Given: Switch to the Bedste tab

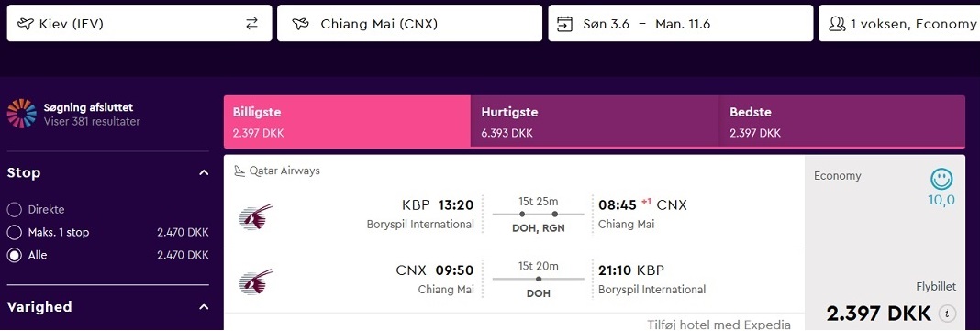Looking at the screenshot, I should pyautogui.click(x=842, y=122).
